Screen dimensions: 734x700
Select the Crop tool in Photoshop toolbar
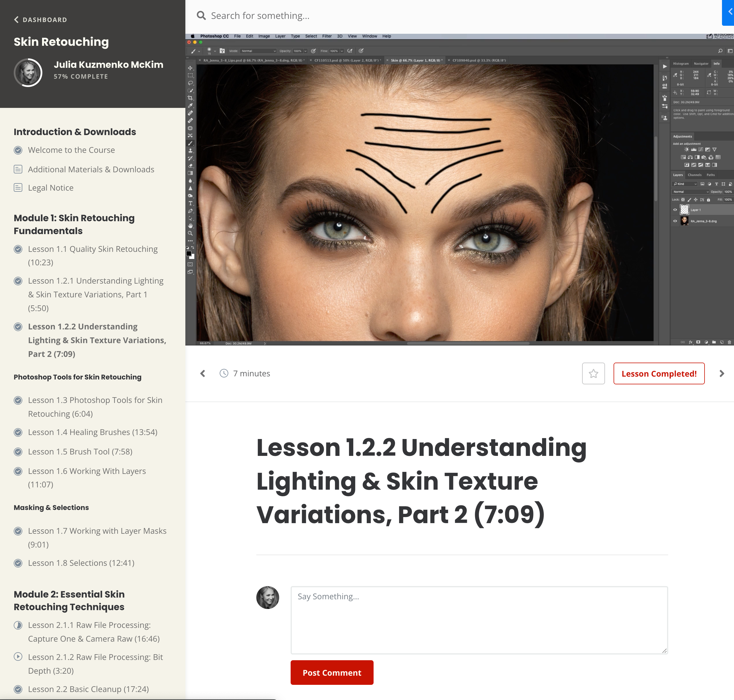coord(190,98)
